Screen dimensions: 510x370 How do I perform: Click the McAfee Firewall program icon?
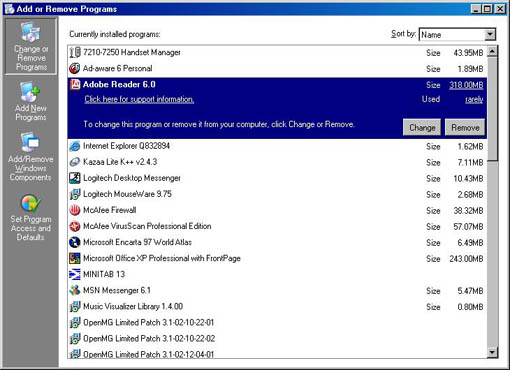[75, 210]
